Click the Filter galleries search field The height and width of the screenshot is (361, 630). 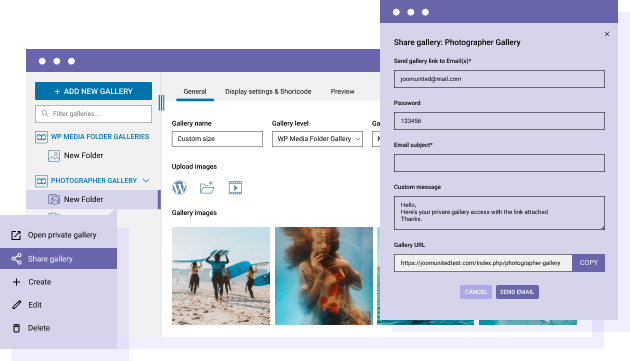click(93, 114)
